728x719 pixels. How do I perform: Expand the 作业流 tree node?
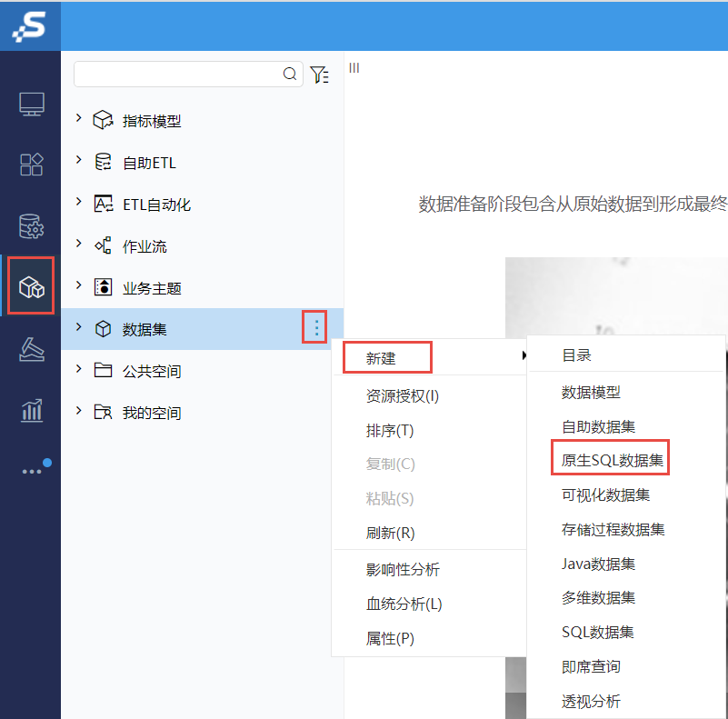coord(78,244)
